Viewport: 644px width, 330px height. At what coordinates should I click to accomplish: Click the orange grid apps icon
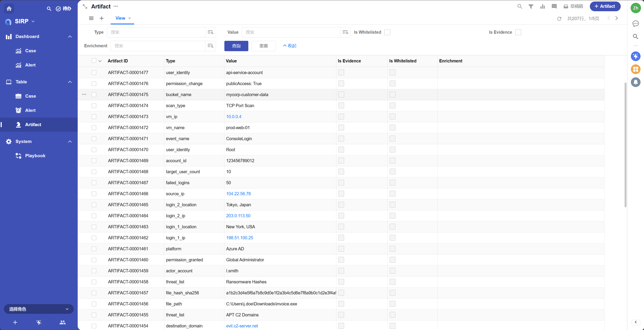coord(636,69)
